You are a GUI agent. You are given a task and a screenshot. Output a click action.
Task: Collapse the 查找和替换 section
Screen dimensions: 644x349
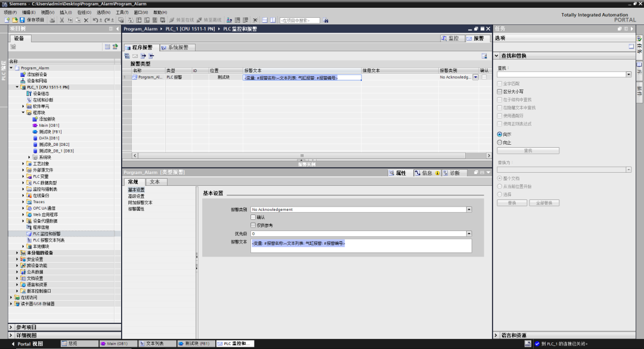pos(497,55)
